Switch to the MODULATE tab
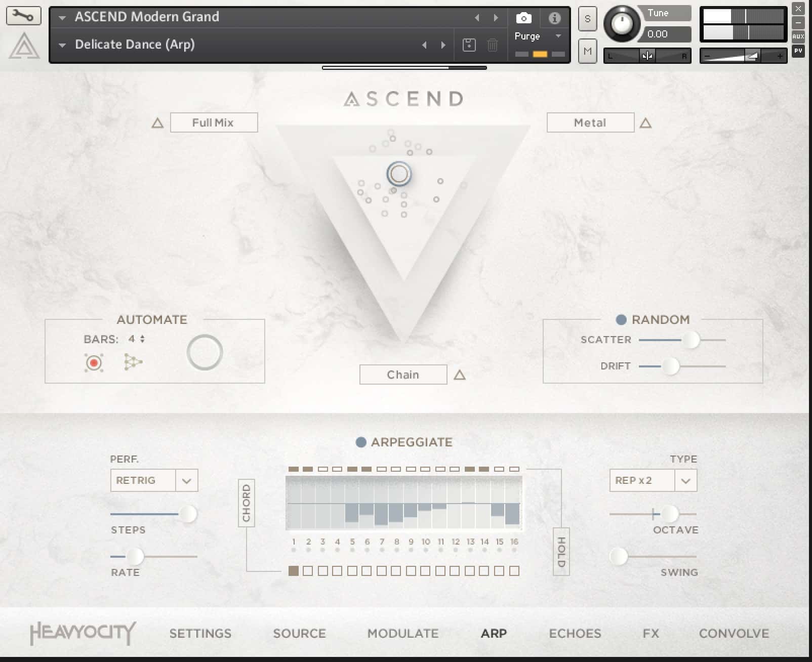 [x=403, y=634]
